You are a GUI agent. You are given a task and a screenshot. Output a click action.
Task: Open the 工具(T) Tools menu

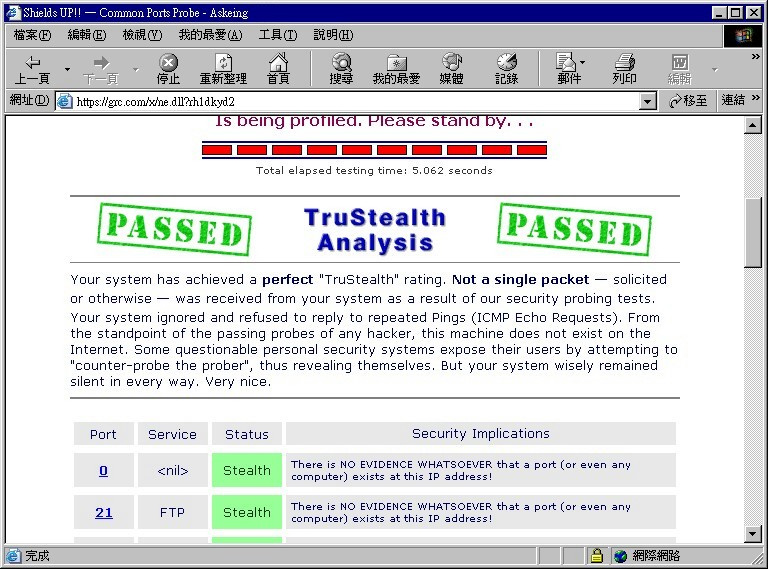pyautogui.click(x=278, y=35)
